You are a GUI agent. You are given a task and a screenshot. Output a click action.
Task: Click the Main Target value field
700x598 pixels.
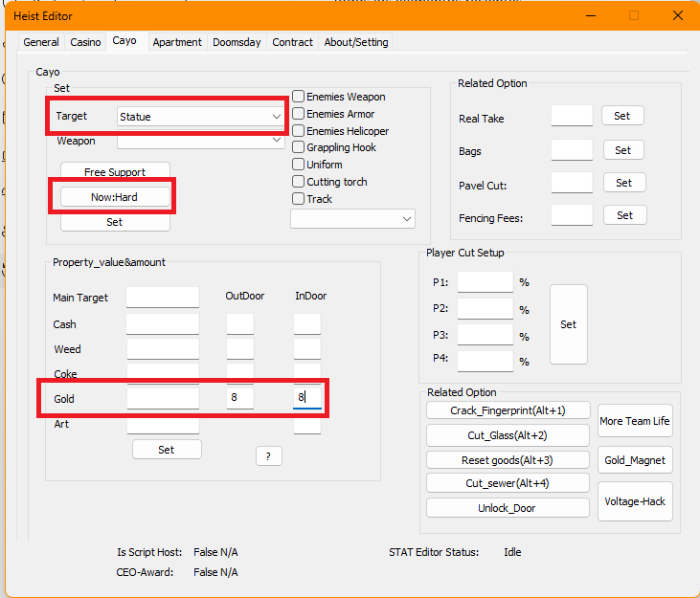click(163, 297)
